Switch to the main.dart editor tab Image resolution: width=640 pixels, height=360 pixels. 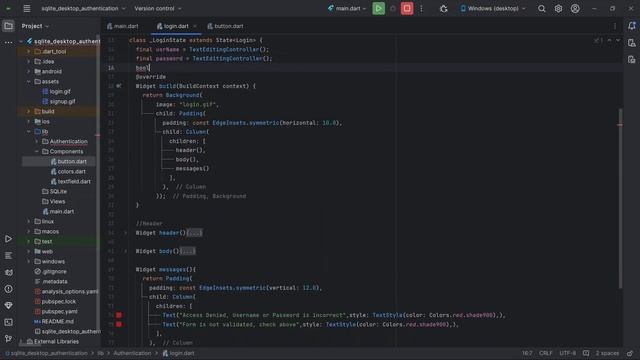123,26
